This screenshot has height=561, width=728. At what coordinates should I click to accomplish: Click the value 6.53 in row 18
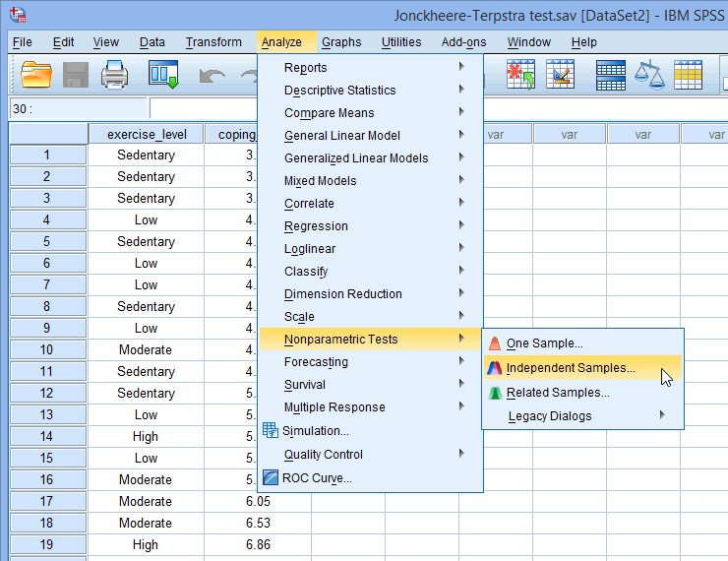pos(258,523)
